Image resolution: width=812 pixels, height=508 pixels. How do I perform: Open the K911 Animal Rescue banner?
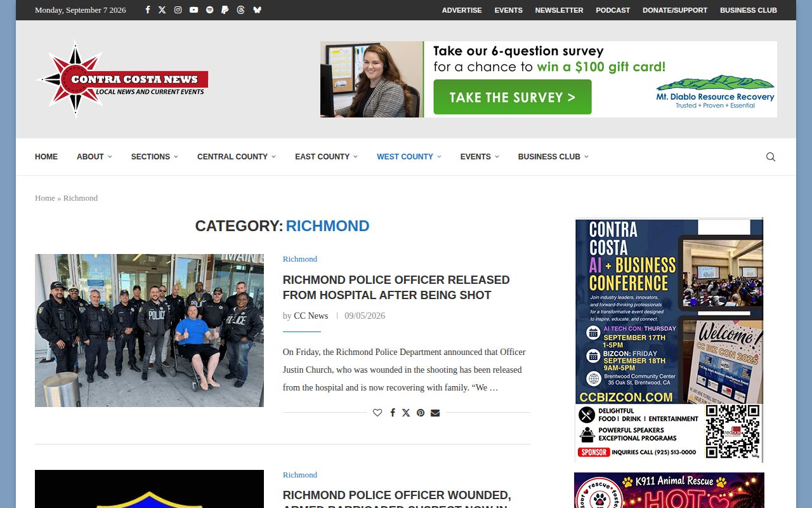click(x=669, y=490)
